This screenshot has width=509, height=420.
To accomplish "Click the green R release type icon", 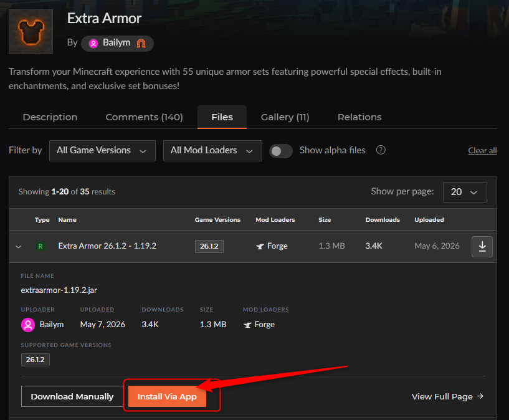I will click(40, 246).
